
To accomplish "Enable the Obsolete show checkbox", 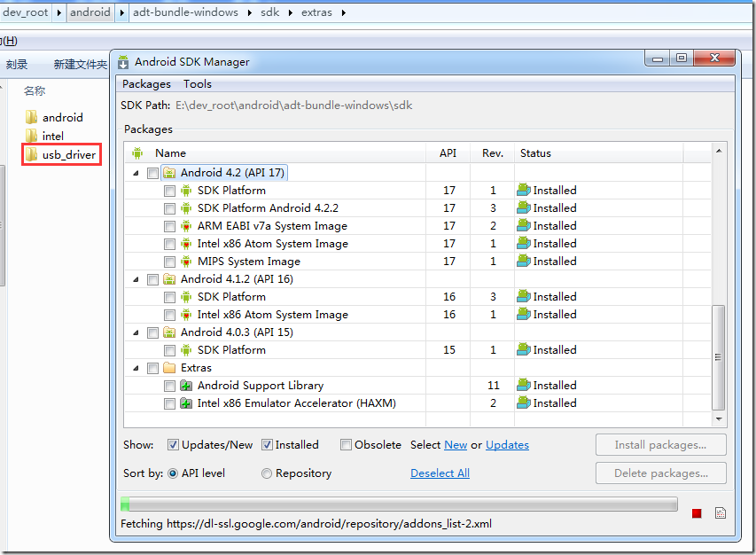I will 346,444.
